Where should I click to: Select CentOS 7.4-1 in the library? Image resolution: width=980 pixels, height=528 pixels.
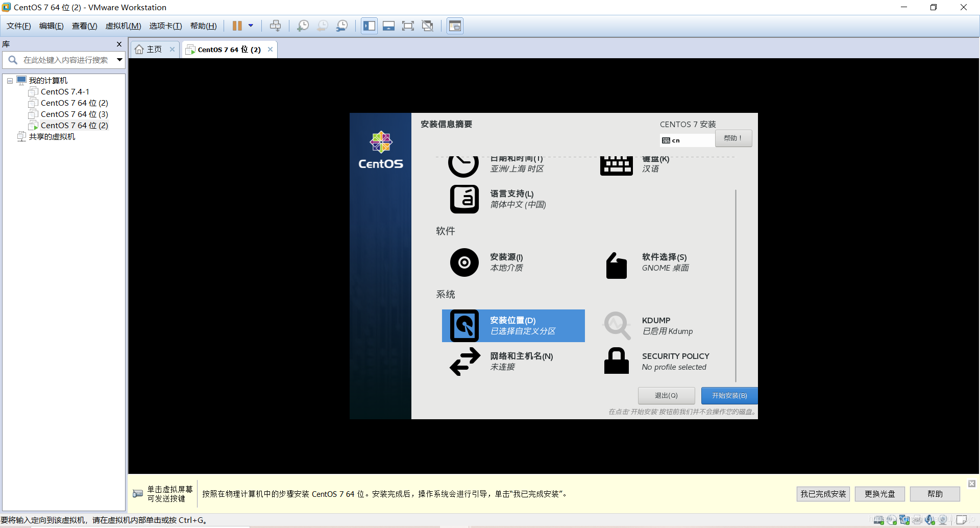[x=65, y=92]
